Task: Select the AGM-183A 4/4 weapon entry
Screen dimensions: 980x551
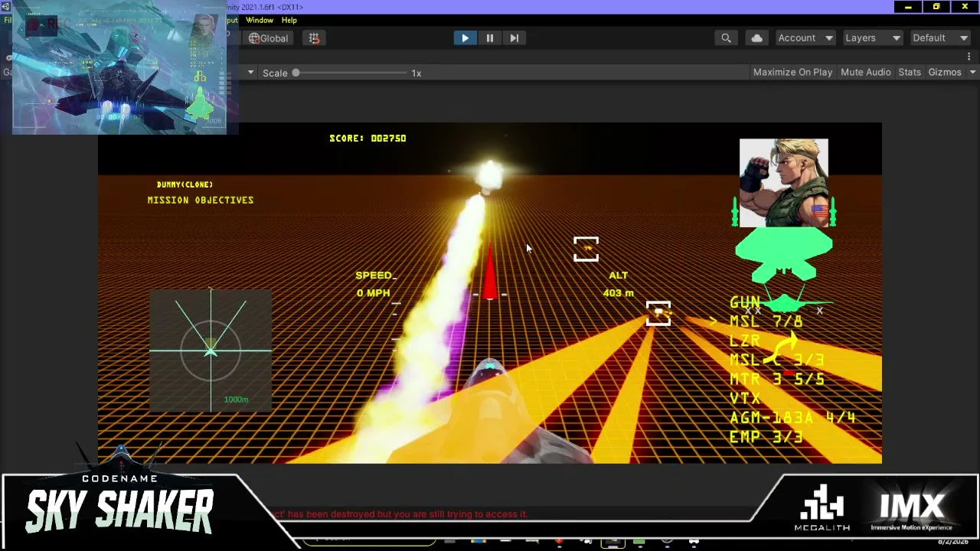Action: pos(792,418)
